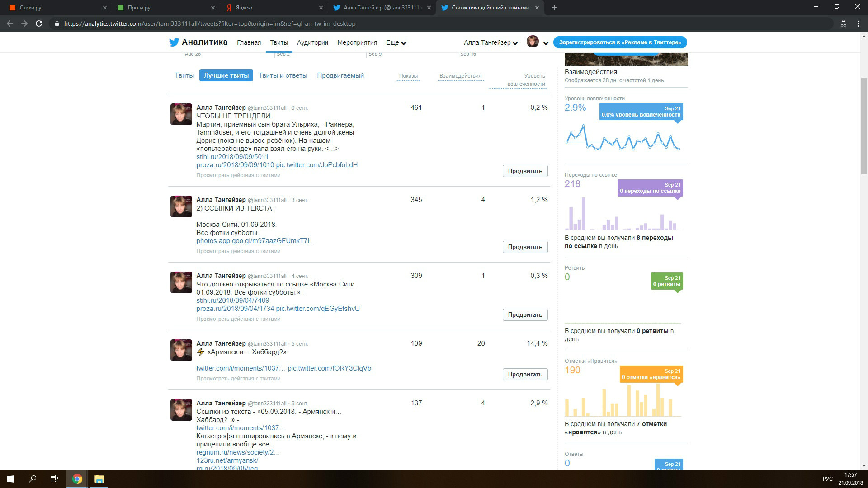Click the browser forward arrow
The image size is (868, 488).
tap(24, 23)
